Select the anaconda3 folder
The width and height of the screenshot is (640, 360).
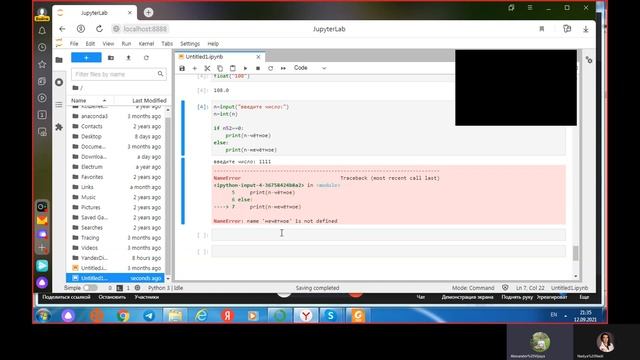[x=116, y=116]
